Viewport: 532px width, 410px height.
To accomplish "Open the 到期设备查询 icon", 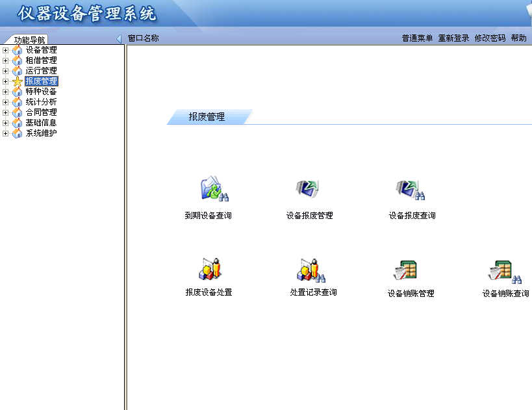I will point(214,188).
